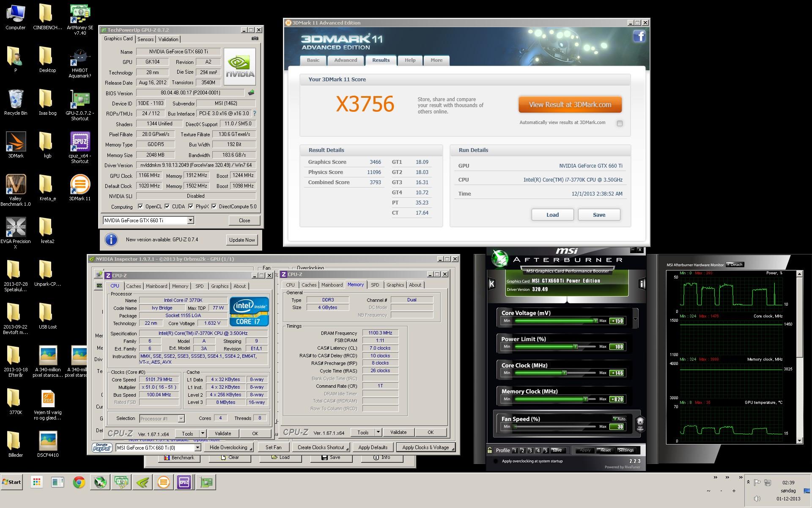Open the Tools dropdown in CPU-Z Memory window
This screenshot has height=508, width=812.
pos(378,432)
